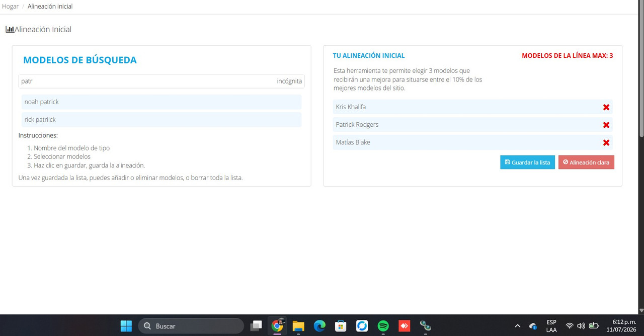Select rick patriick from search results
Image resolution: width=644 pixels, height=336 pixels.
click(x=162, y=120)
